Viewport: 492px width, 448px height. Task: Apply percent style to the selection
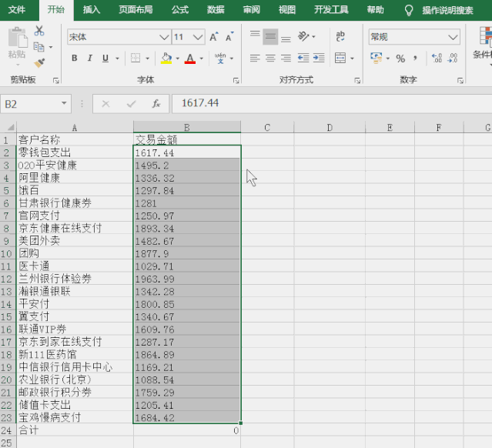pos(400,59)
